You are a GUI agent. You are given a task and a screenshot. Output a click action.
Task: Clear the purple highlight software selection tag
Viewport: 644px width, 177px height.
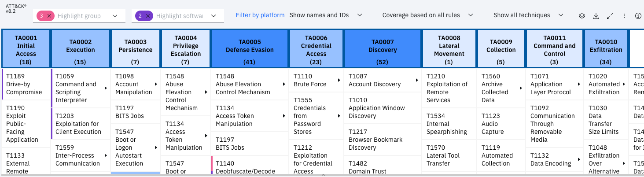[x=148, y=16]
